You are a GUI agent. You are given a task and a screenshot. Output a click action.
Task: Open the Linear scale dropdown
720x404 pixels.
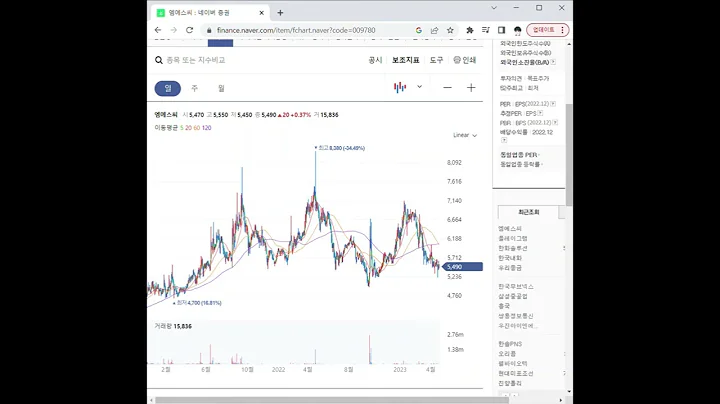click(465, 135)
